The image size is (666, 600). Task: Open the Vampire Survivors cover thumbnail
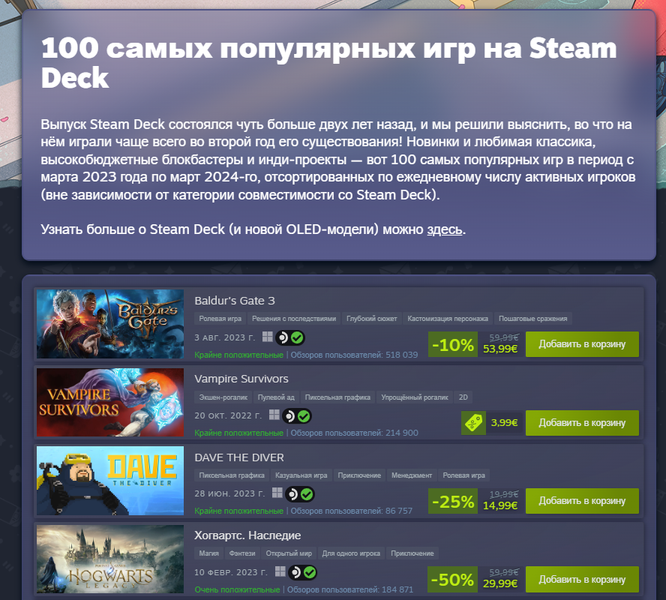coord(110,403)
